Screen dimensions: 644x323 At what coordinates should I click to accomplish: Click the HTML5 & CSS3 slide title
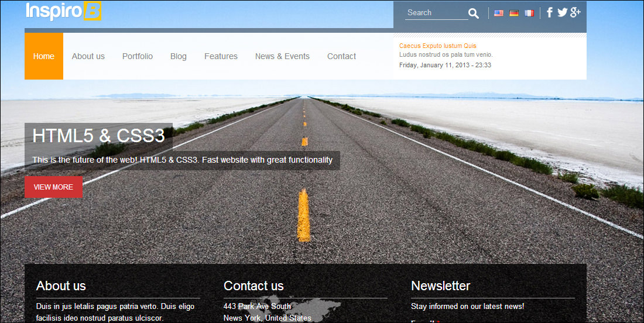(98, 135)
